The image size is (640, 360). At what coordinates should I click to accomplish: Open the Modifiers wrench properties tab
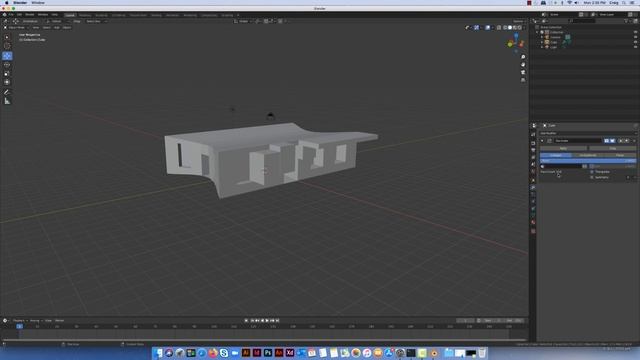coord(533,187)
